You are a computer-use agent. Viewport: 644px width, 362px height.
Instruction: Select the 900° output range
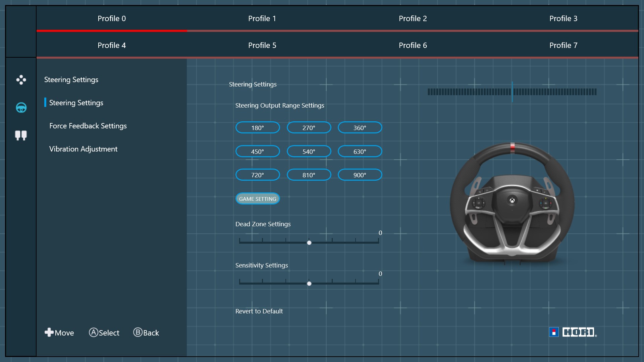click(360, 175)
